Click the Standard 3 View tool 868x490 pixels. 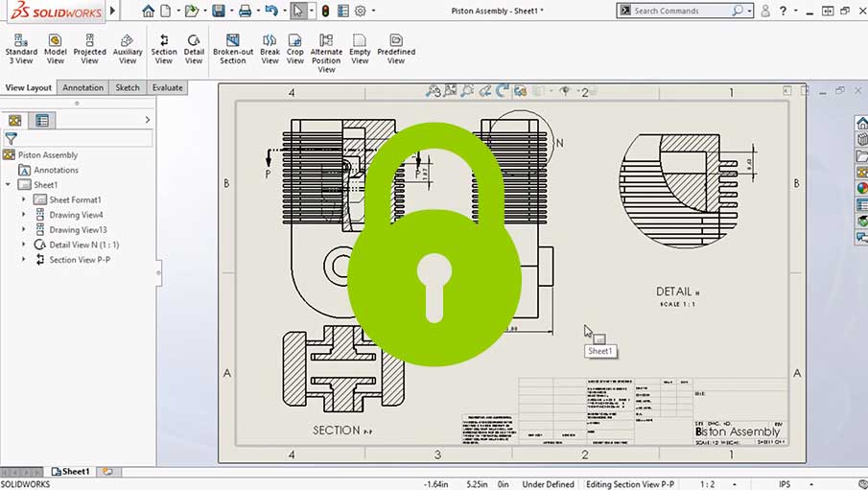[21, 49]
